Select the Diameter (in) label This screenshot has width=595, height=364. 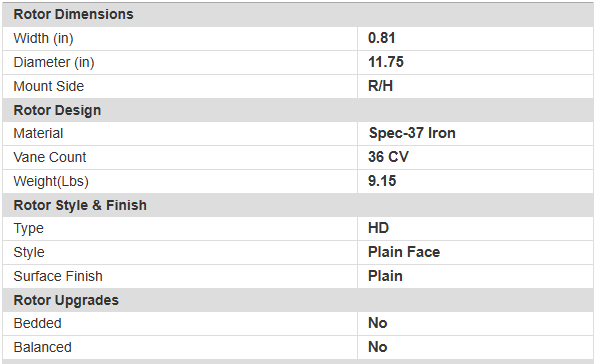54,62
